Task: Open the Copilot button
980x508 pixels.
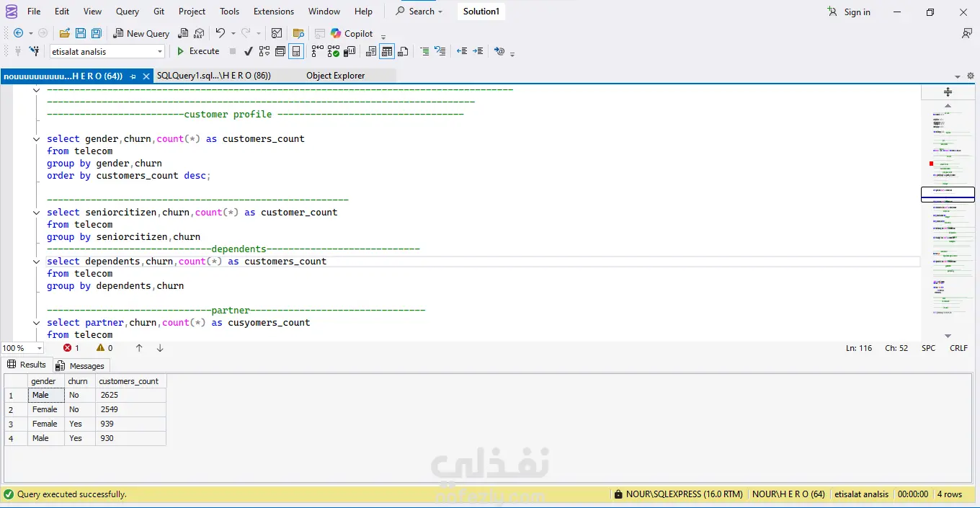Action: (x=352, y=33)
